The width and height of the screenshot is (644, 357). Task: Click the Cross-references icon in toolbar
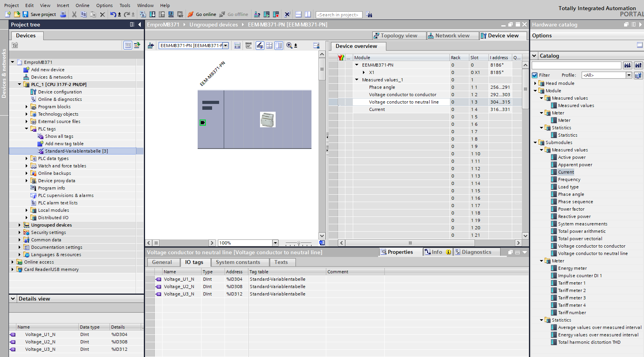point(287,14)
